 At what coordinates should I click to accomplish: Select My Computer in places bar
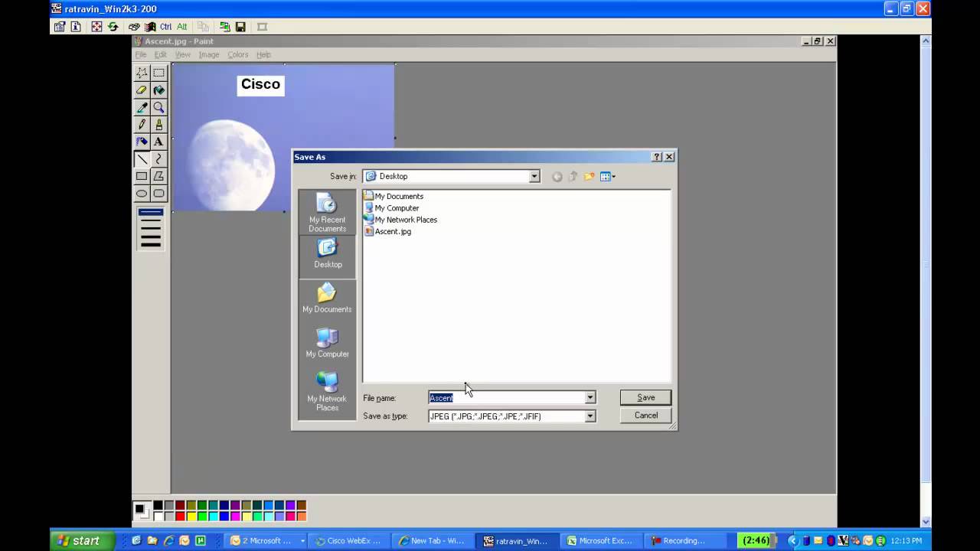tap(327, 343)
